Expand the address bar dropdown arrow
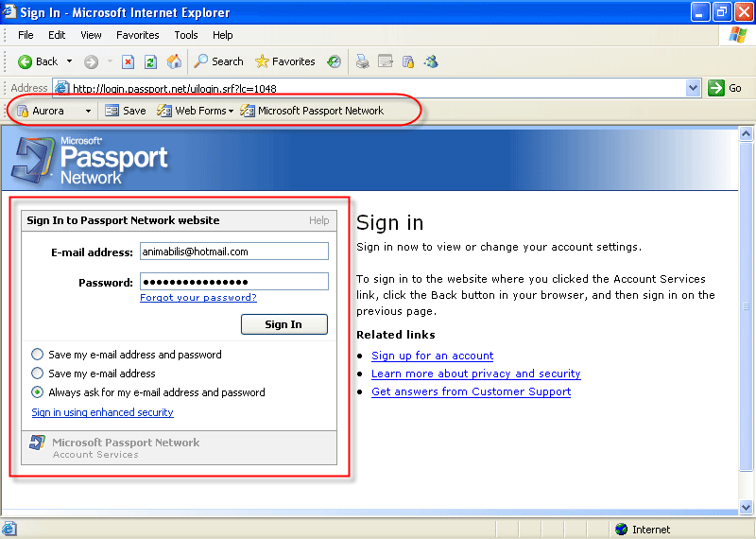 coord(694,88)
